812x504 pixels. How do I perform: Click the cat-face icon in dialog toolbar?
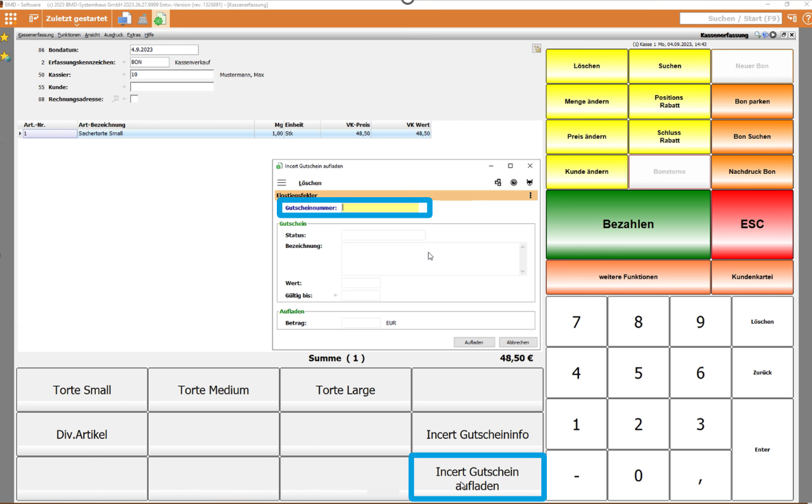coord(529,183)
